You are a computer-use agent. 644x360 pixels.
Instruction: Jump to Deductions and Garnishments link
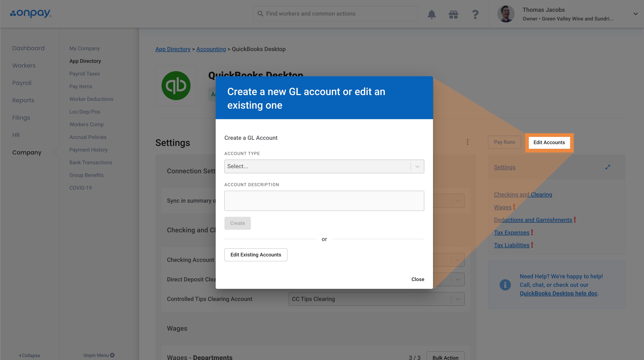[533, 220]
